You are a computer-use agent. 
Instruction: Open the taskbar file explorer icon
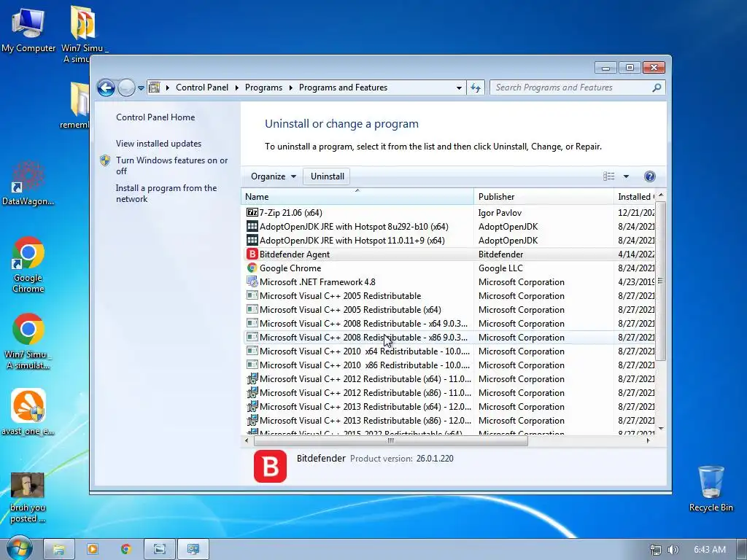click(x=58, y=549)
